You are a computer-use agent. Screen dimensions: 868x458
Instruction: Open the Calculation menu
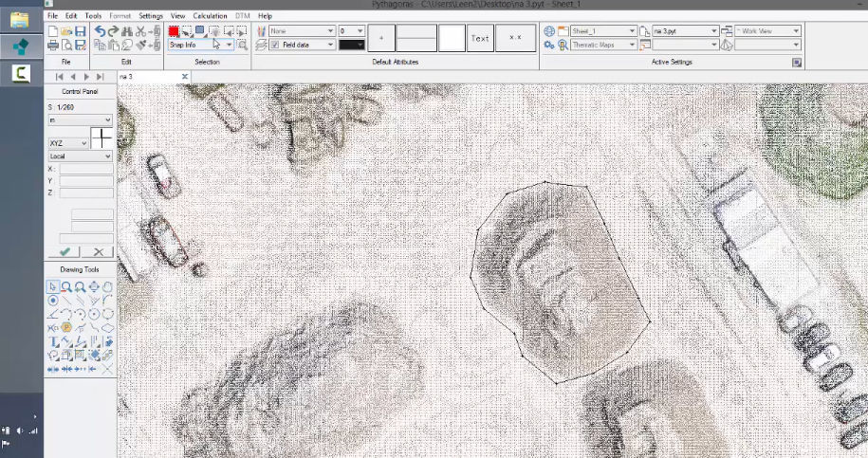coord(210,16)
